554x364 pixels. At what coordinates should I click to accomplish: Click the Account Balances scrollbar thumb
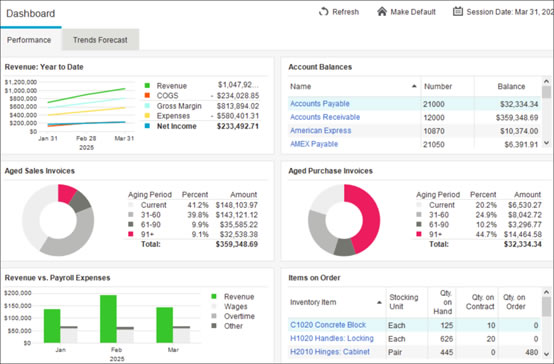pos(546,92)
